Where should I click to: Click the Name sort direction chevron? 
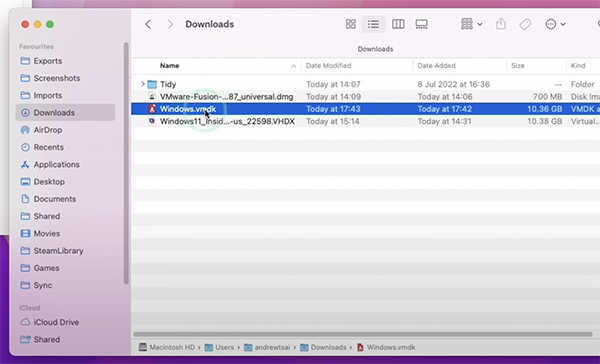point(293,66)
